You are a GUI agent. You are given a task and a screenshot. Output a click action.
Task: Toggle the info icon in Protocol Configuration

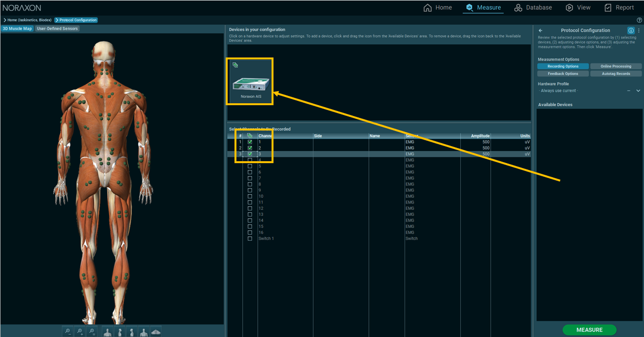click(x=631, y=30)
